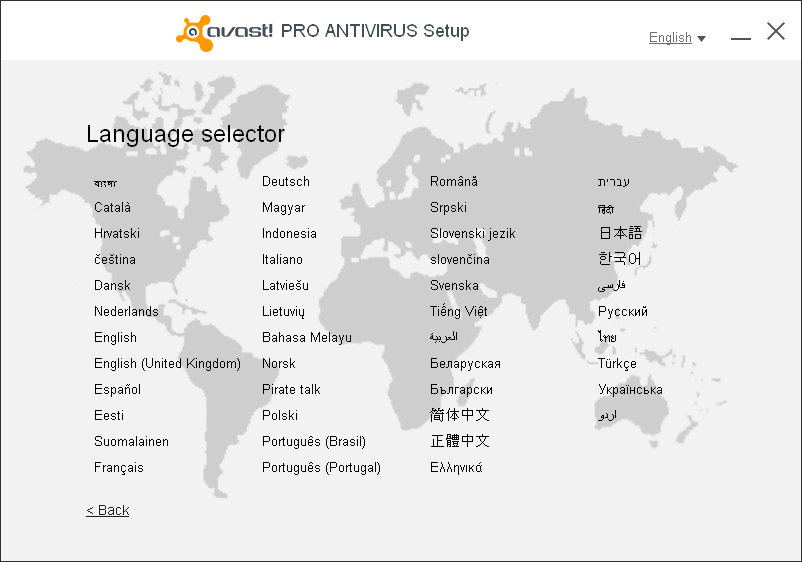Image resolution: width=802 pixels, height=562 pixels.
Task: Select Français as the language
Action: [x=119, y=467]
